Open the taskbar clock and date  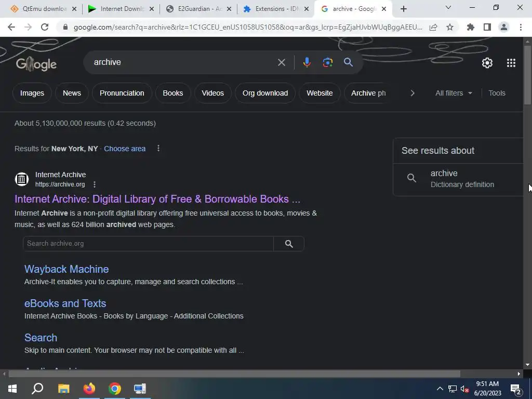487,389
